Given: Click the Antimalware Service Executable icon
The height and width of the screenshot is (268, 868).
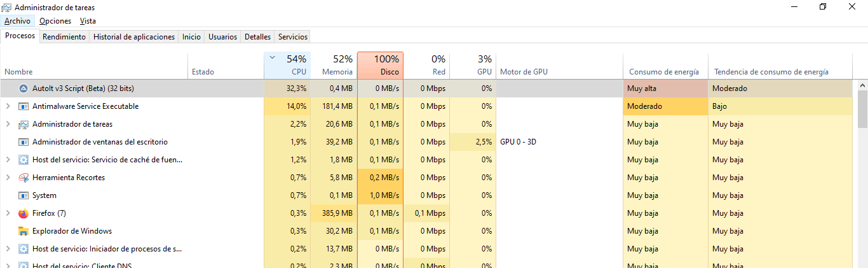Looking at the screenshot, I should click(24, 106).
